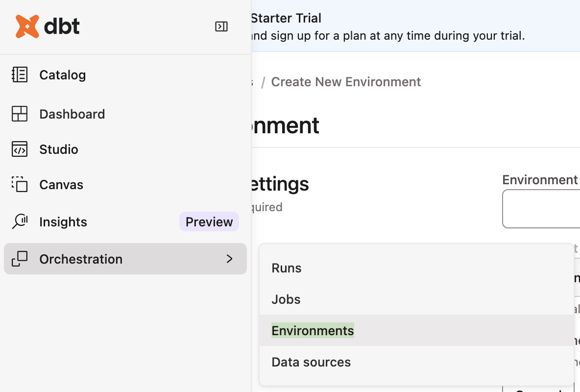
Task: Click the Insights magnifier icon
Action: 20,221
